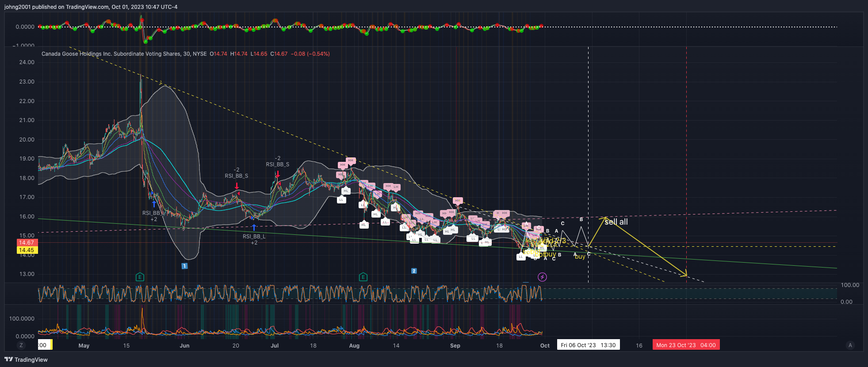The height and width of the screenshot is (367, 868).
Task: Click the 100.00 oscillator scale label
Action: click(850, 285)
